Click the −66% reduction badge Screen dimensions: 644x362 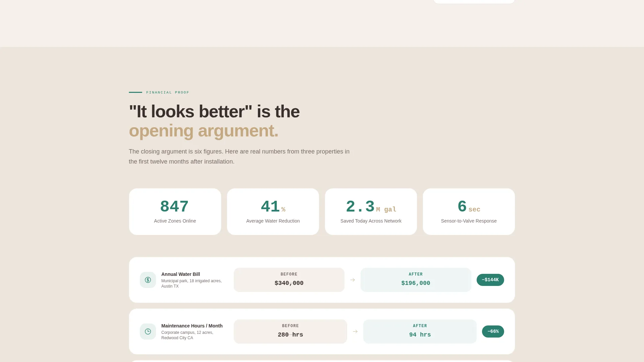pyautogui.click(x=493, y=331)
